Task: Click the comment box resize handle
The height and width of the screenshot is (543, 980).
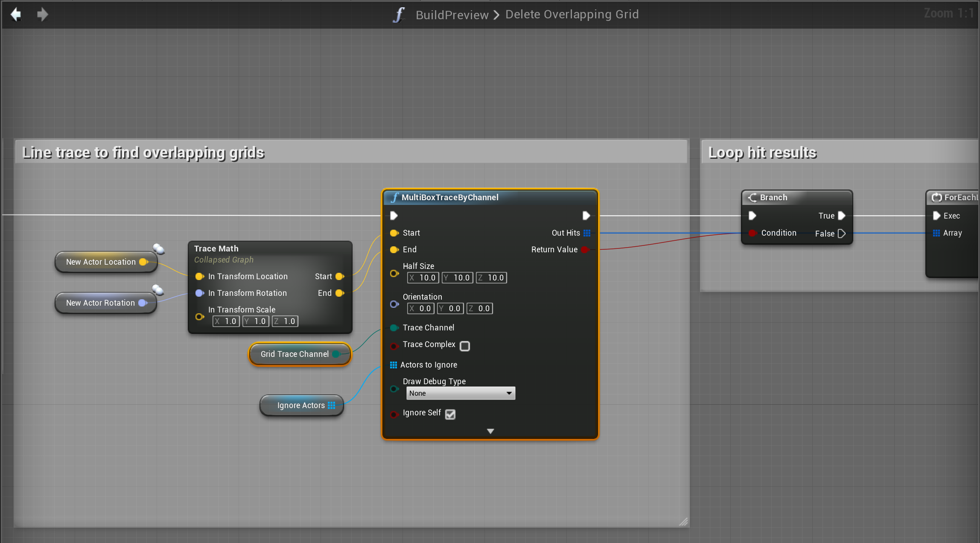Action: pyautogui.click(x=683, y=522)
